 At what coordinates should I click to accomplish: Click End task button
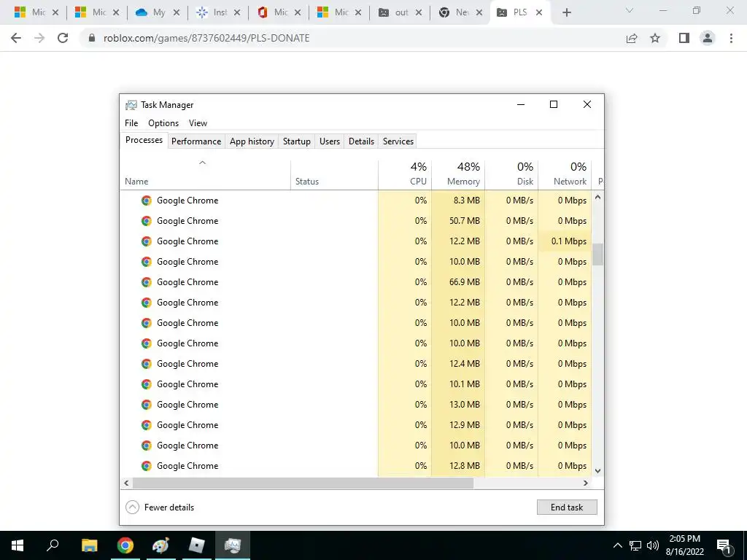(x=567, y=507)
